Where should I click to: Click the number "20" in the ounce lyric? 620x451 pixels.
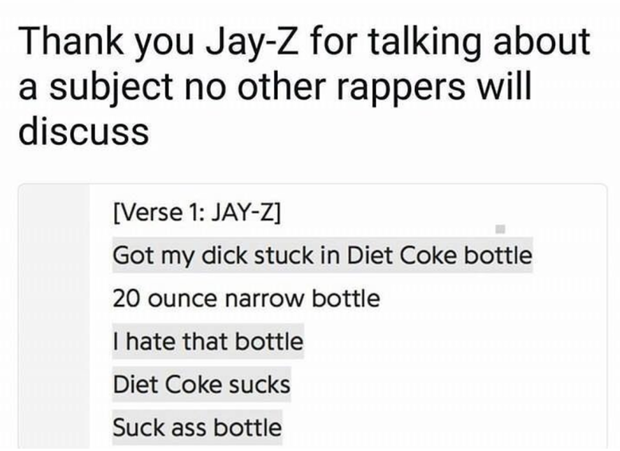pyautogui.click(x=127, y=298)
